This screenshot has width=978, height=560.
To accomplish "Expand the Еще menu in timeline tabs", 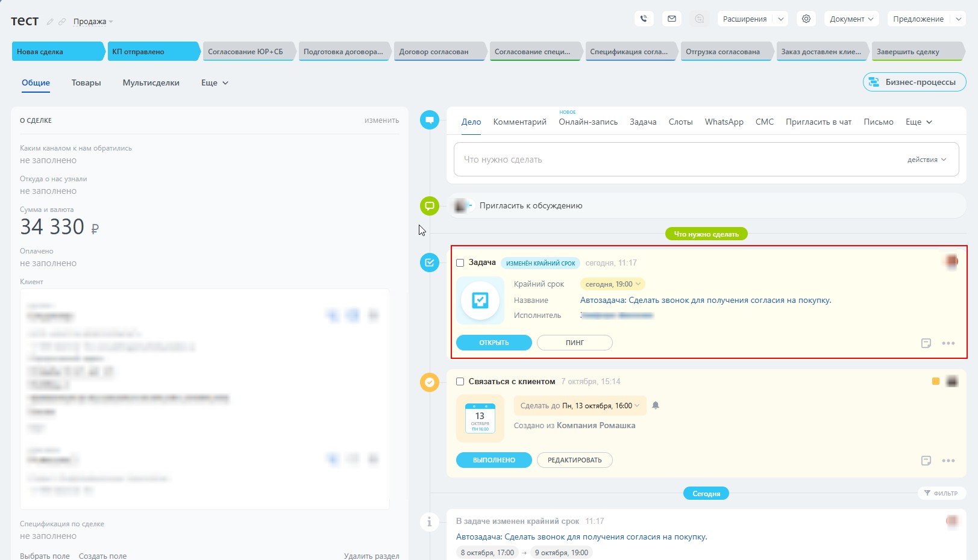I will pyautogui.click(x=919, y=122).
